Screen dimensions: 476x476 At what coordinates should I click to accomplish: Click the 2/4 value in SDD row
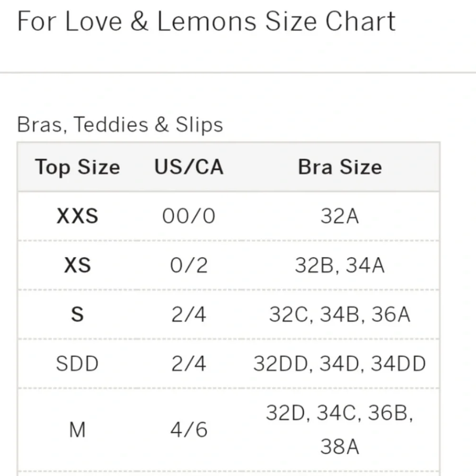(189, 363)
